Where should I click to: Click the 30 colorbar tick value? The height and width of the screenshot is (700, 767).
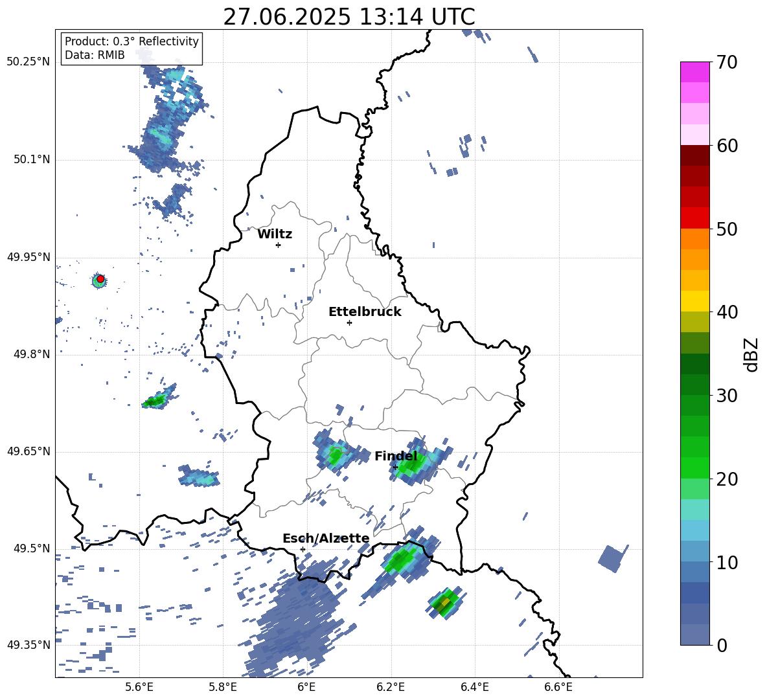(727, 396)
